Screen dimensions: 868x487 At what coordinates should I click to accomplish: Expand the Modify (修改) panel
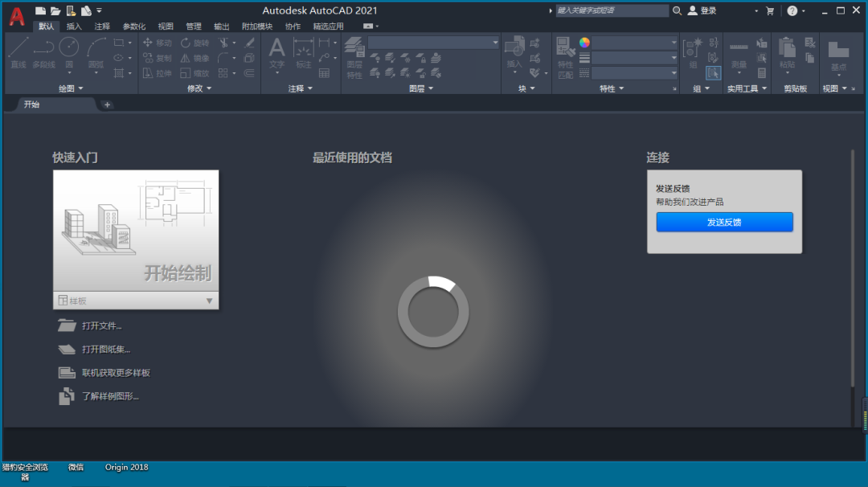(x=199, y=88)
